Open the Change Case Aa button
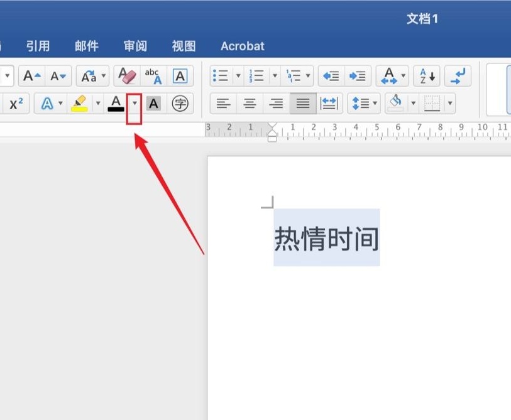Screen dimensions: 511x420 tap(89, 76)
